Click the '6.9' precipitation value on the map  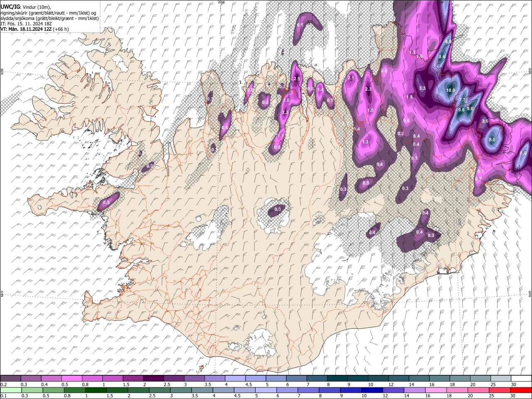[448, 42]
